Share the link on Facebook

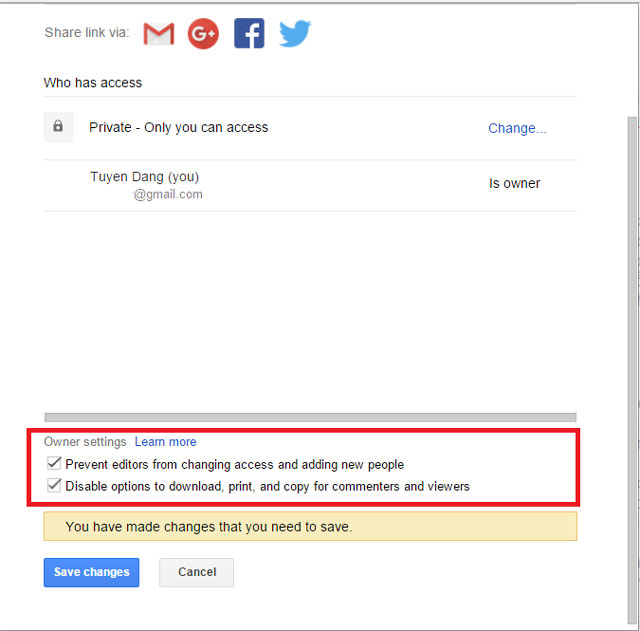tap(249, 34)
